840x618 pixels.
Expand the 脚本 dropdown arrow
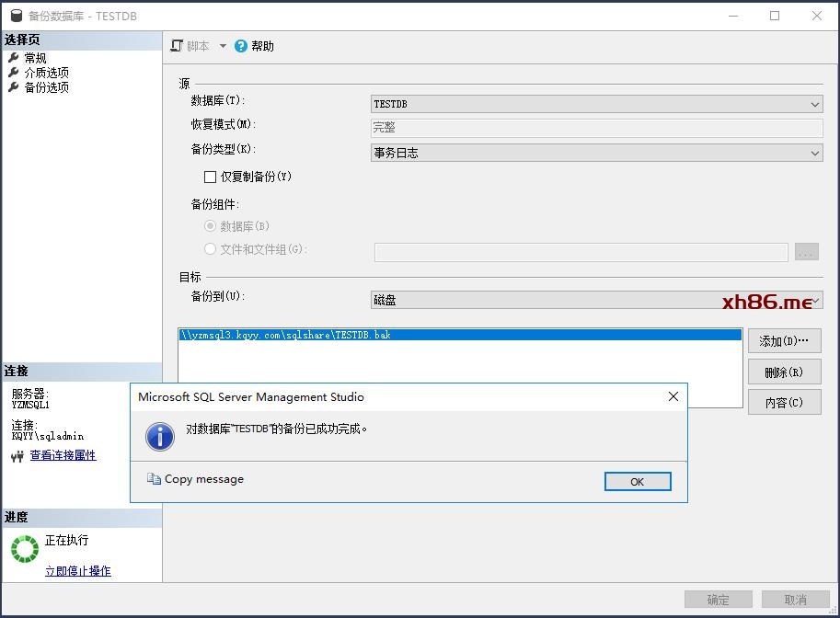223,46
